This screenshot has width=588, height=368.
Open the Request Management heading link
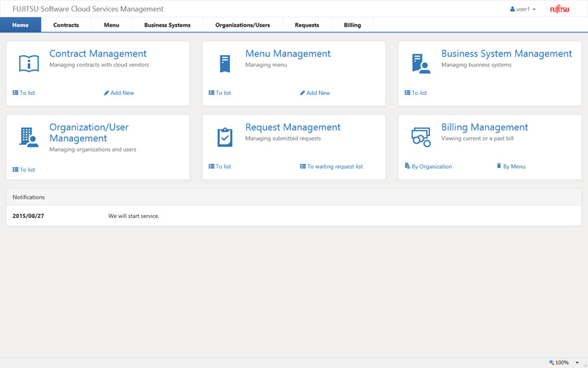click(x=293, y=127)
